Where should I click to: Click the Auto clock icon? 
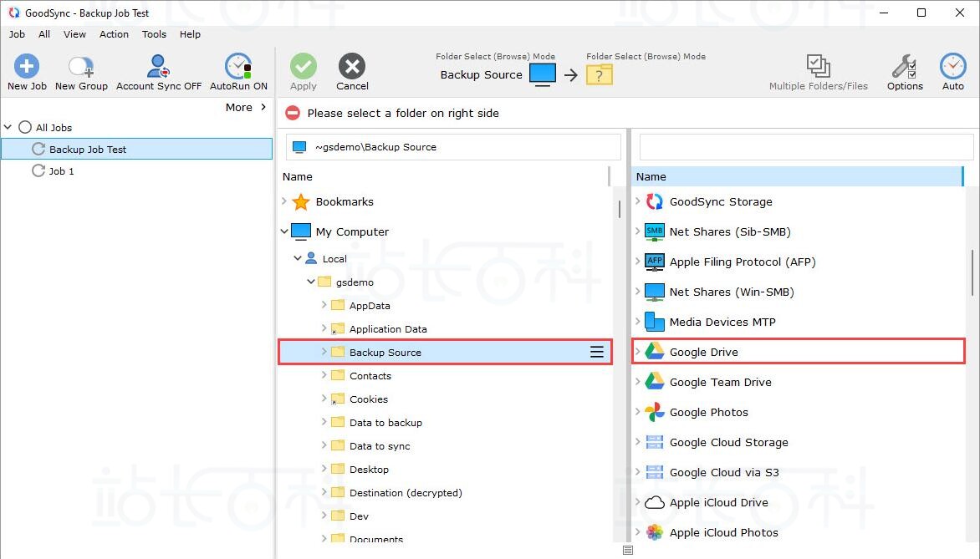coord(952,65)
